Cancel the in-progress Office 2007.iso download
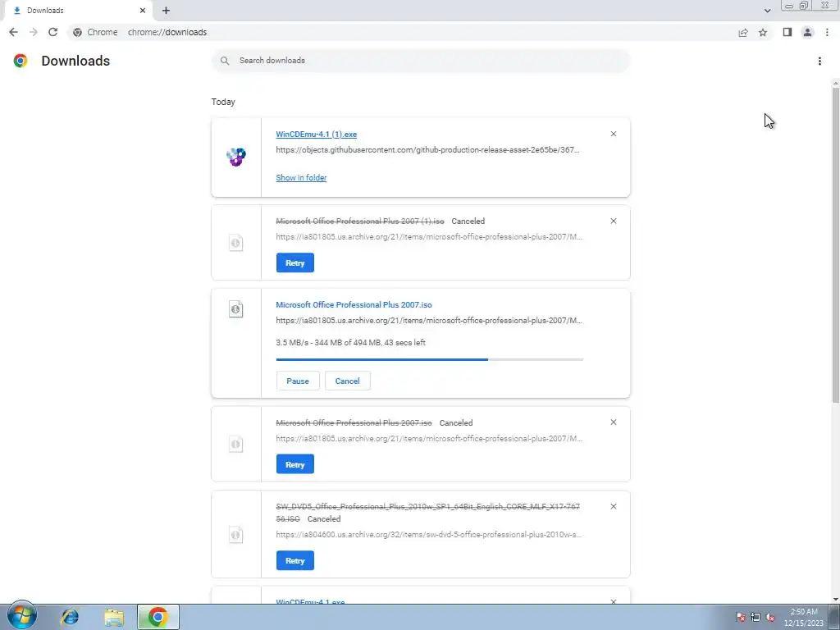The image size is (840, 630). coord(347,381)
